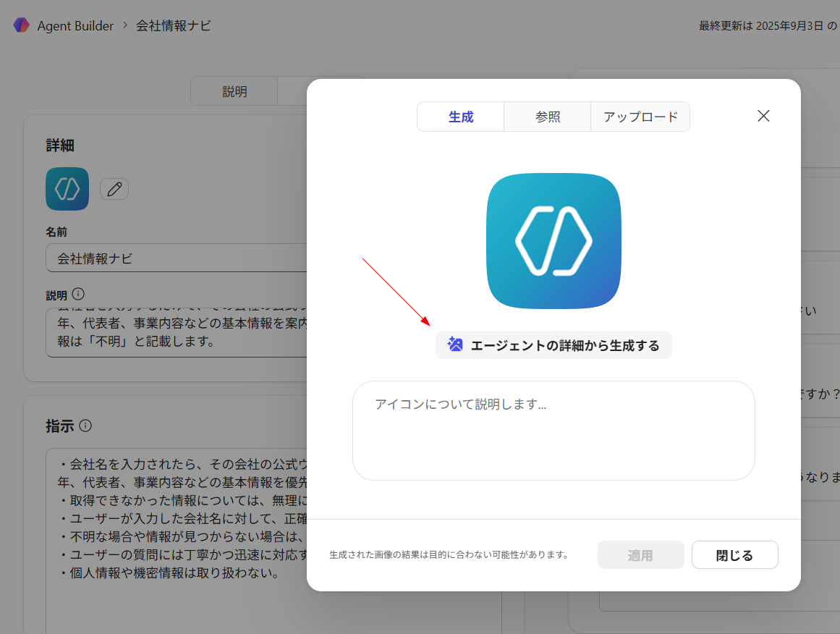Click the large agent icon preview
This screenshot has height=634, width=840.
point(553,241)
